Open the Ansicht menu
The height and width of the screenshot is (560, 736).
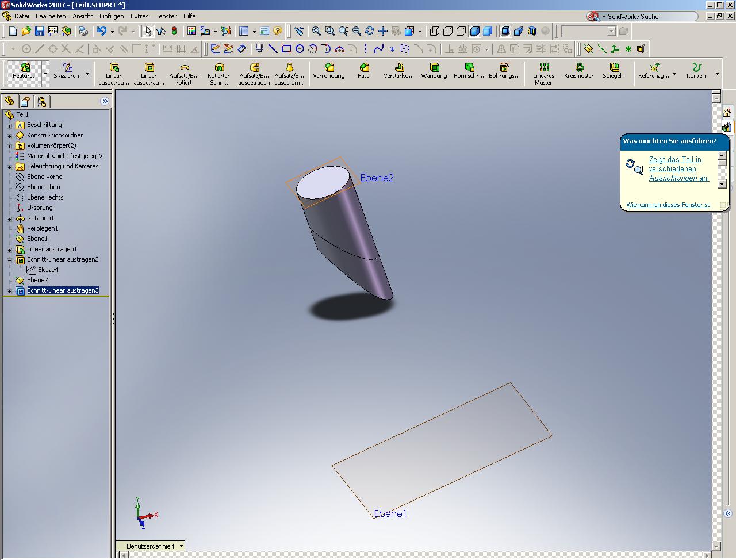pyautogui.click(x=83, y=16)
